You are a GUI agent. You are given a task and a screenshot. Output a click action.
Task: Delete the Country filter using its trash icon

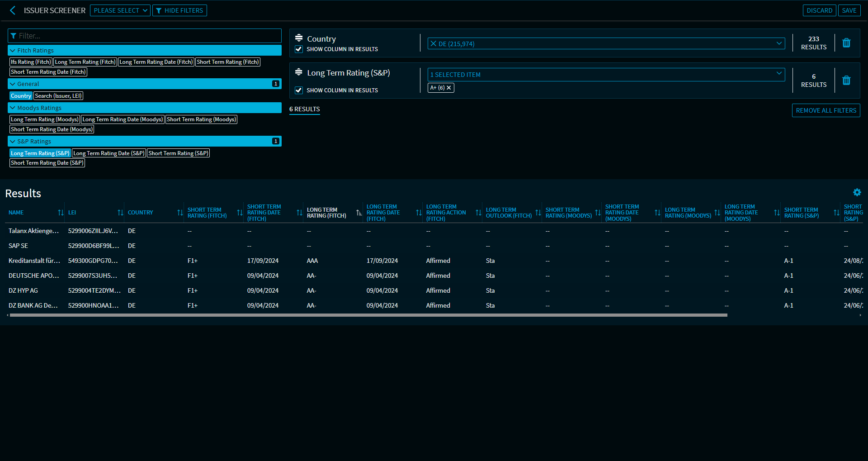(x=846, y=43)
